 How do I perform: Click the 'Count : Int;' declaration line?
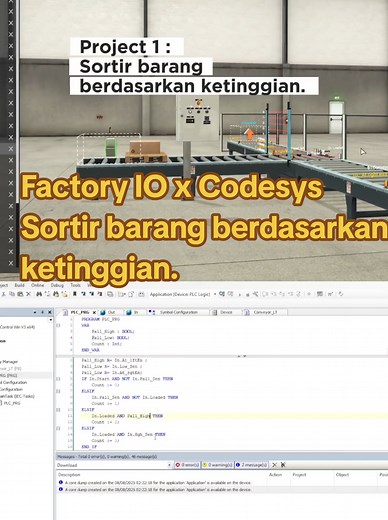tap(107, 344)
